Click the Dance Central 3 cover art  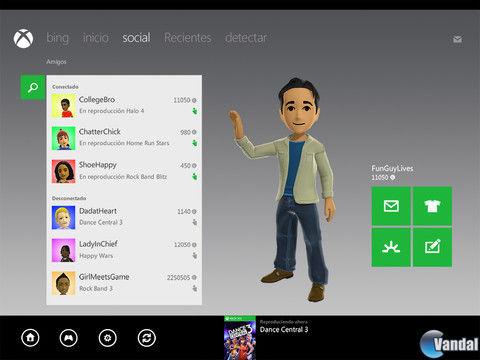click(240, 338)
